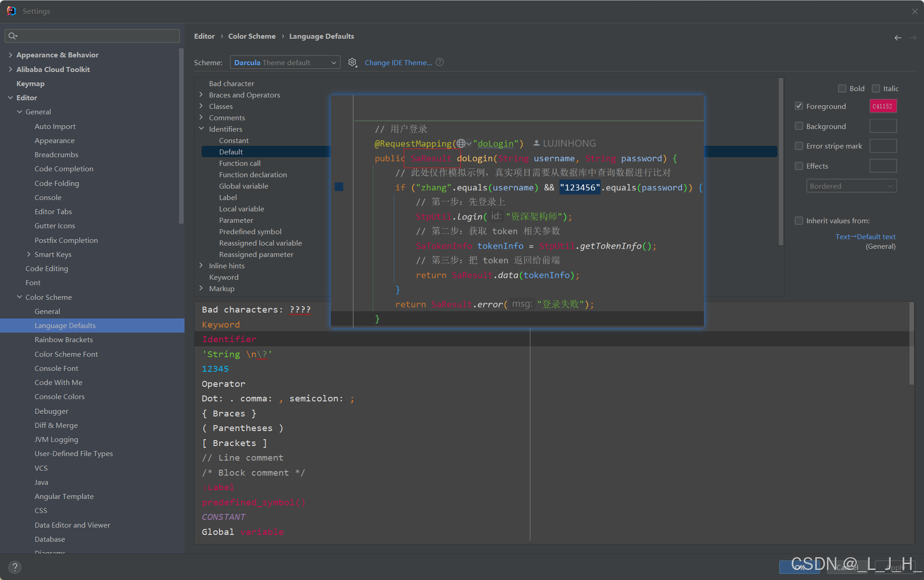The image size is (924, 580).
Task: Click the back navigation arrow
Action: click(x=898, y=38)
